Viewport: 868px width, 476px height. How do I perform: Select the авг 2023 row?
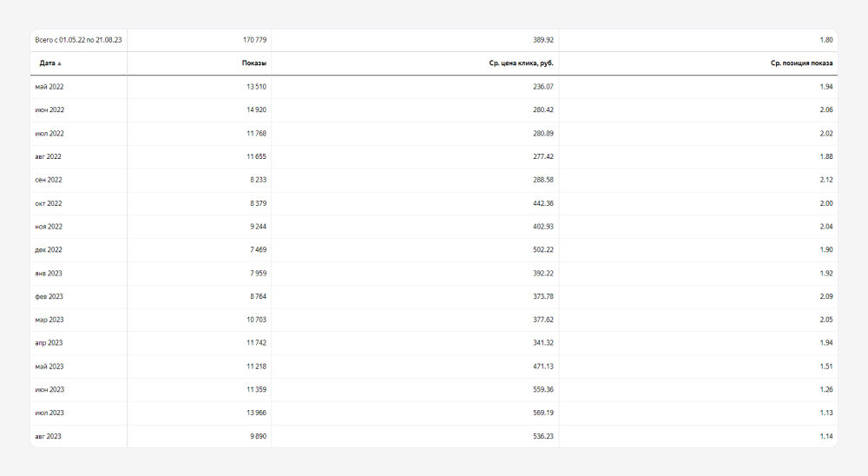point(48,436)
